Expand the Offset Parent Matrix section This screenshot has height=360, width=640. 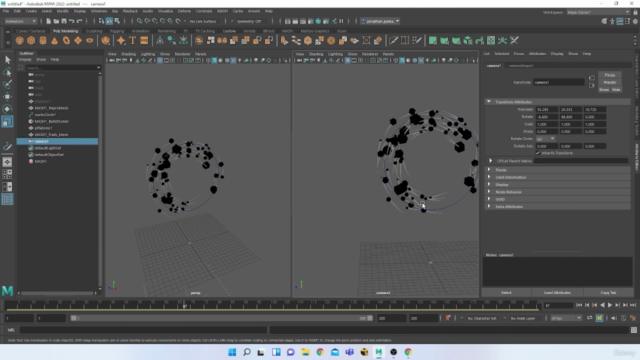[491, 161]
